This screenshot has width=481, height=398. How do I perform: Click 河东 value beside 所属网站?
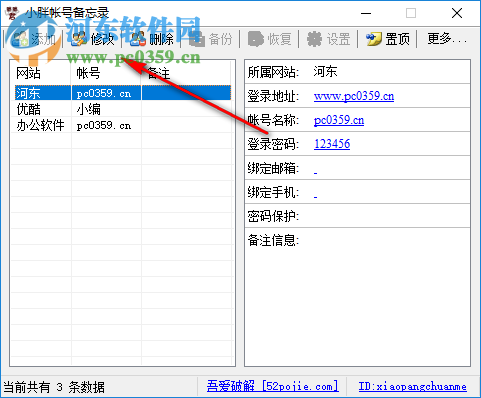[325, 72]
